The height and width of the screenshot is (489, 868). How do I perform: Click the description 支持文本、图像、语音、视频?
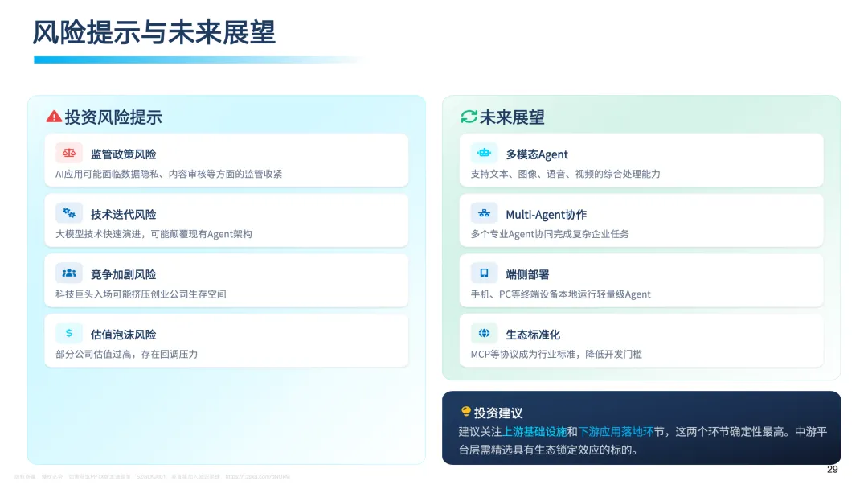point(565,174)
